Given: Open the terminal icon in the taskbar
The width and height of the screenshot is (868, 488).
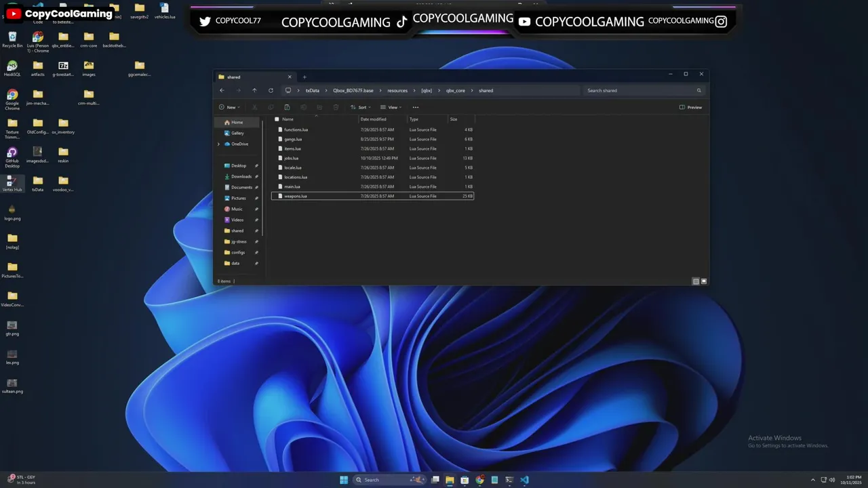Looking at the screenshot, I should pos(509,480).
